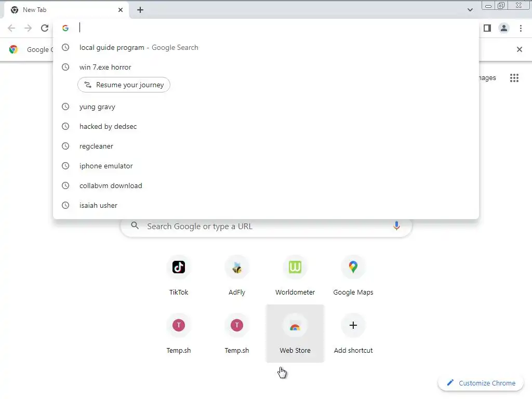Click the 'Search Google or type a URL' box
Screen dimensions: 532x399
tap(267, 227)
